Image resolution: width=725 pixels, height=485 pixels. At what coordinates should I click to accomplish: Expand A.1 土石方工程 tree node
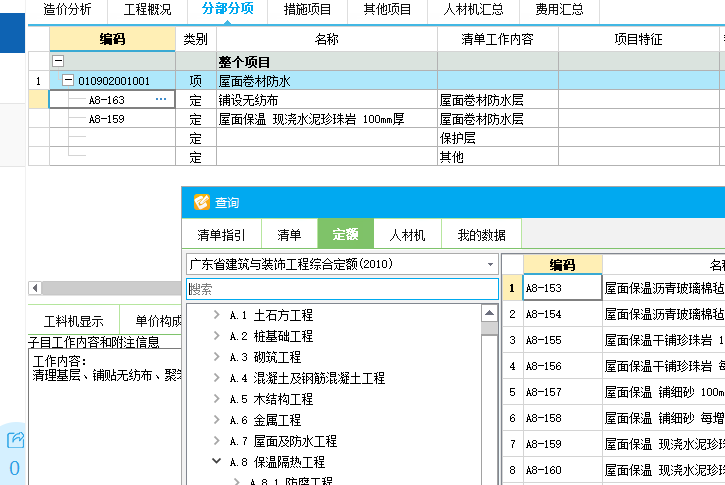click(x=216, y=315)
